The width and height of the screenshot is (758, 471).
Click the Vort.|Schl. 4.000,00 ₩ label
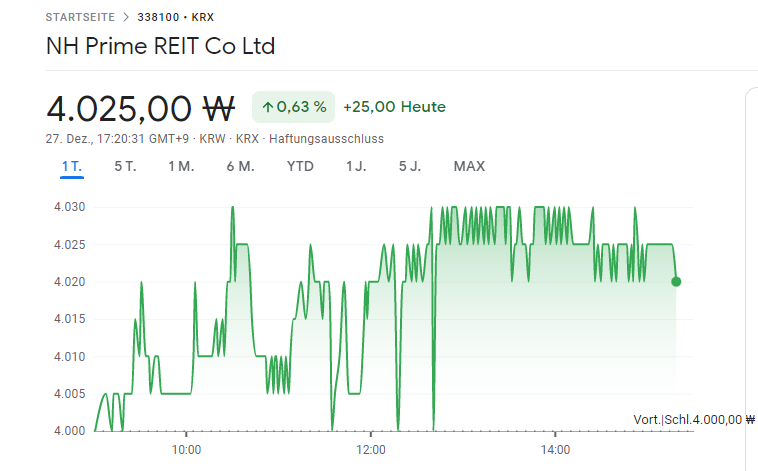(x=694, y=420)
